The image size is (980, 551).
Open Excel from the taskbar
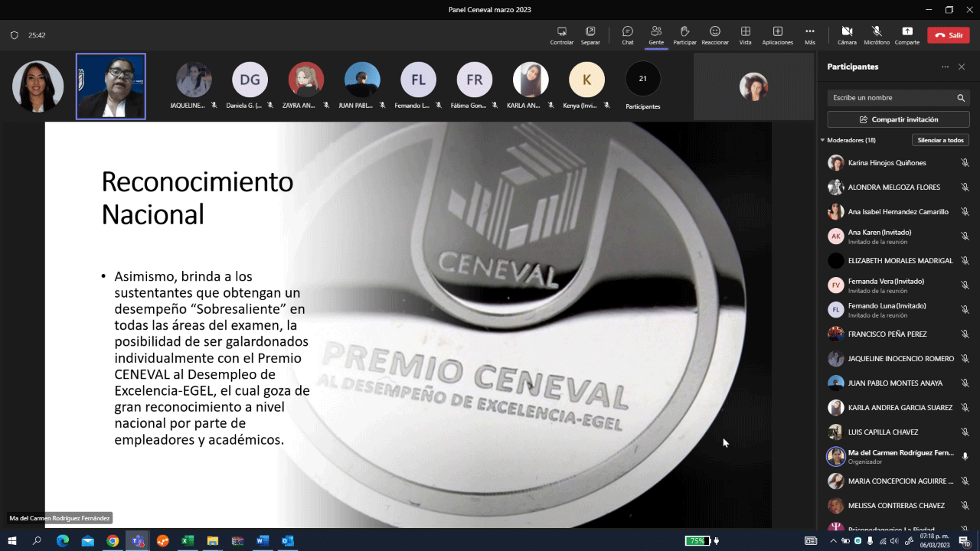(x=187, y=540)
